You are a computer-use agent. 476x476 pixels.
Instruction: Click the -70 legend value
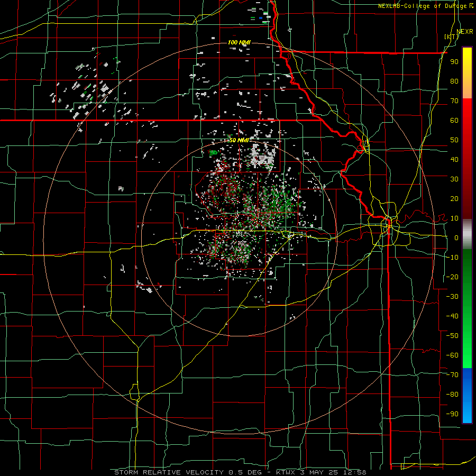point(452,375)
